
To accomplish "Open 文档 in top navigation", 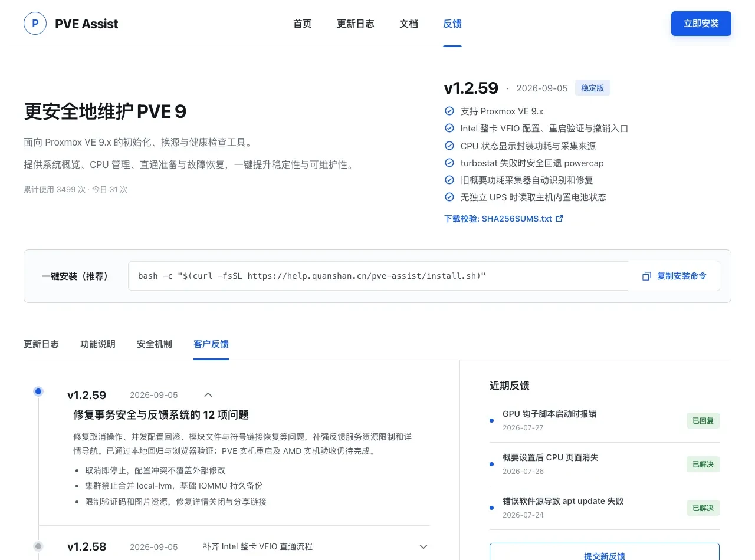I will click(x=409, y=24).
